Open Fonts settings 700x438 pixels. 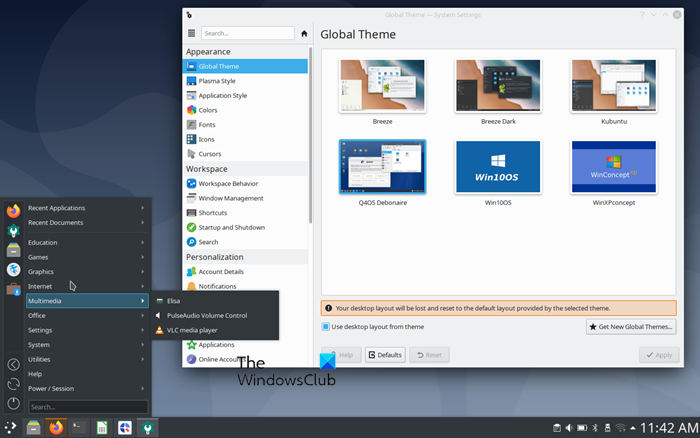(x=245, y=125)
